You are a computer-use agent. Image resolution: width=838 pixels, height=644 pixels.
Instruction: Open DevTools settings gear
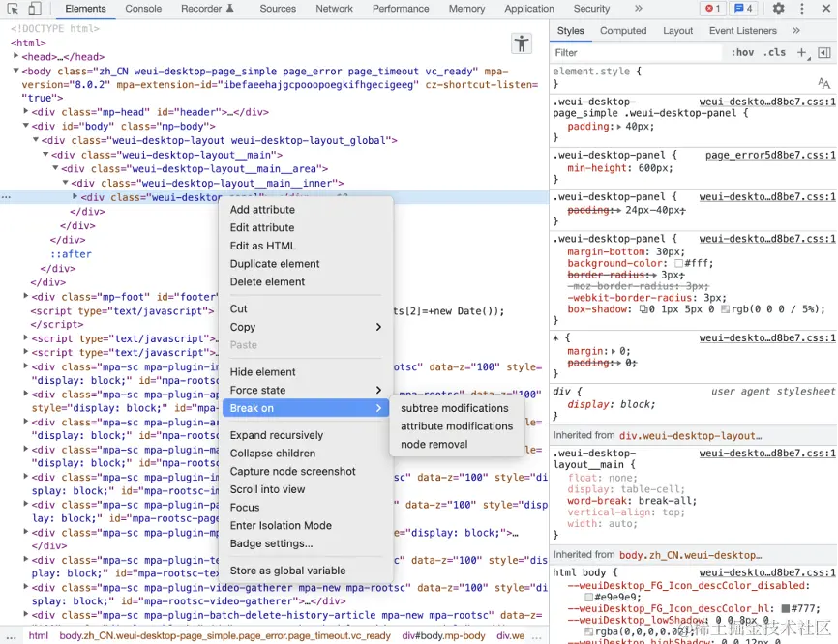pyautogui.click(x=778, y=9)
